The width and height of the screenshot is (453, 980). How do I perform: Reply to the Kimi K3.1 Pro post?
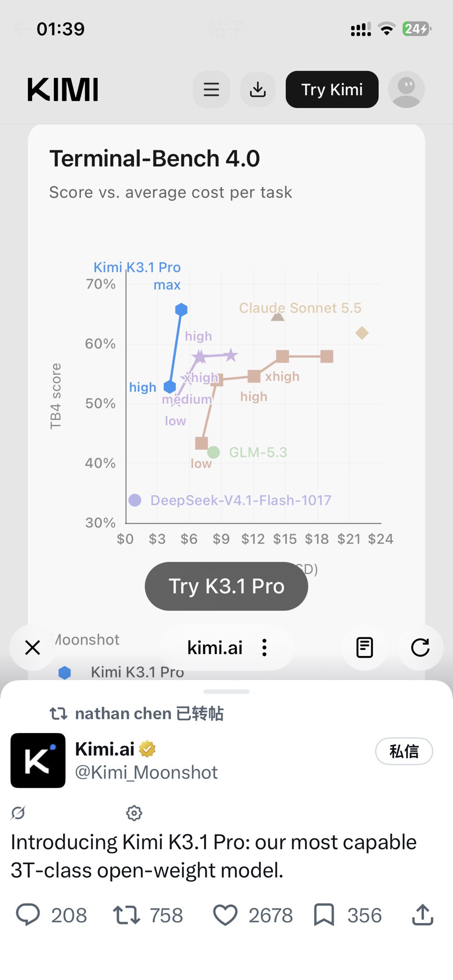pos(28,914)
